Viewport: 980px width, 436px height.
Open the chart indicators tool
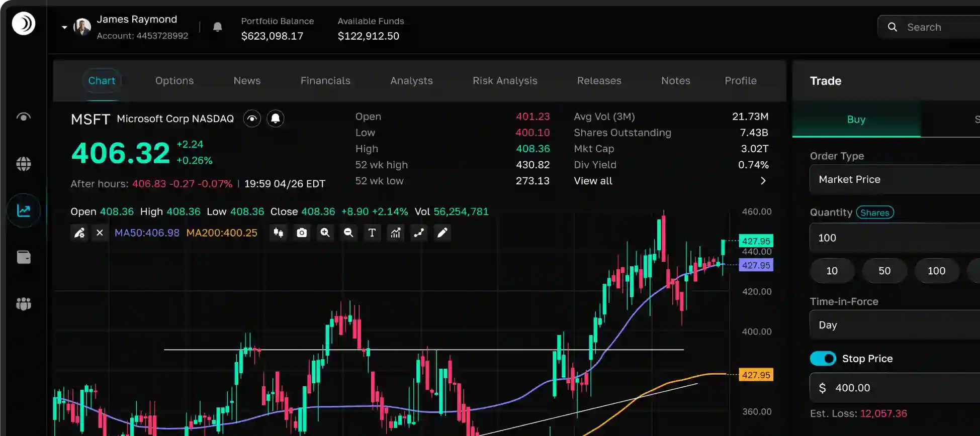396,233
